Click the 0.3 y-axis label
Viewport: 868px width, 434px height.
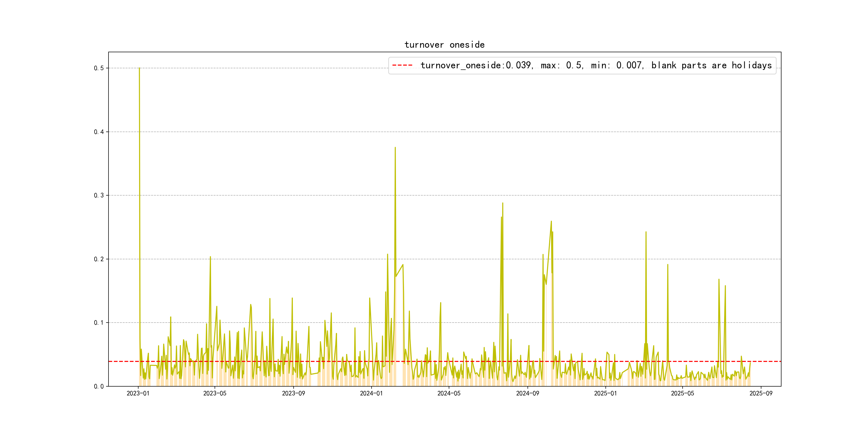[99, 196]
